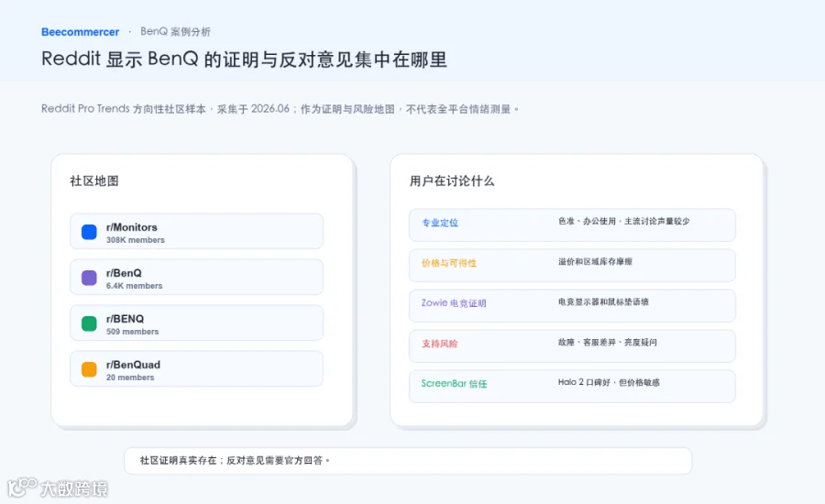
Task: Click the BenQ 案例分析 breadcrumb text
Action: click(x=175, y=31)
